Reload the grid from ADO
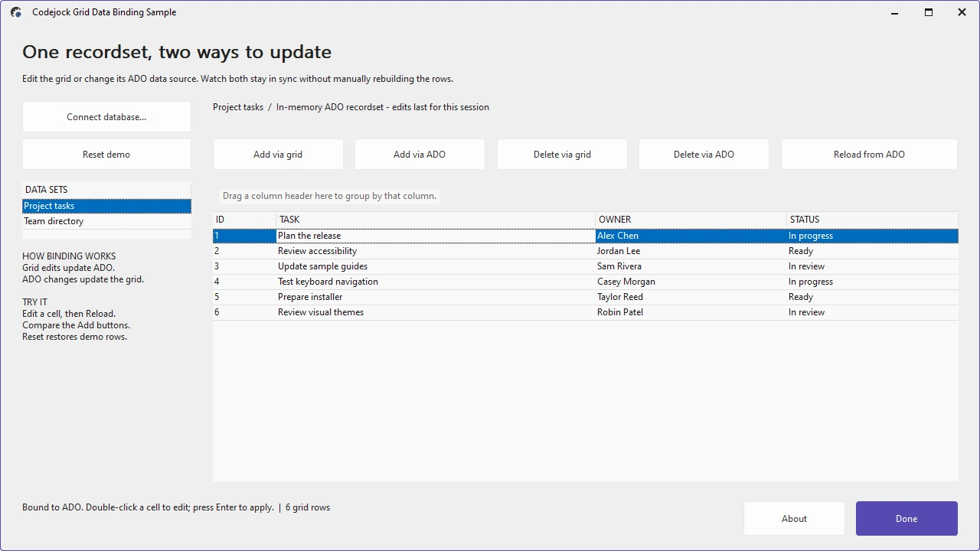 tap(869, 155)
